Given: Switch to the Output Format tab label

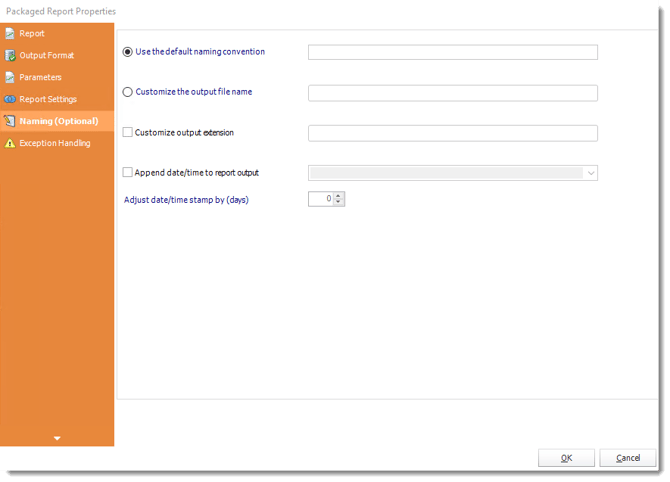Looking at the screenshot, I should click(47, 56).
